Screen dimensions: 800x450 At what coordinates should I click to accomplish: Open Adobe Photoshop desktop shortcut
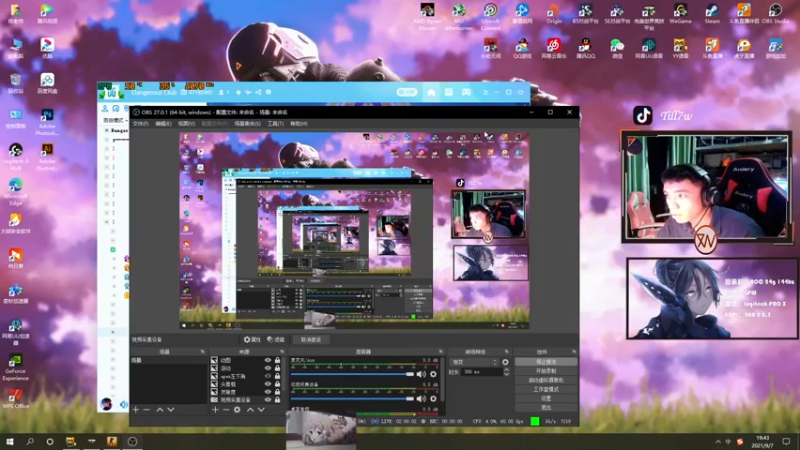point(47,122)
